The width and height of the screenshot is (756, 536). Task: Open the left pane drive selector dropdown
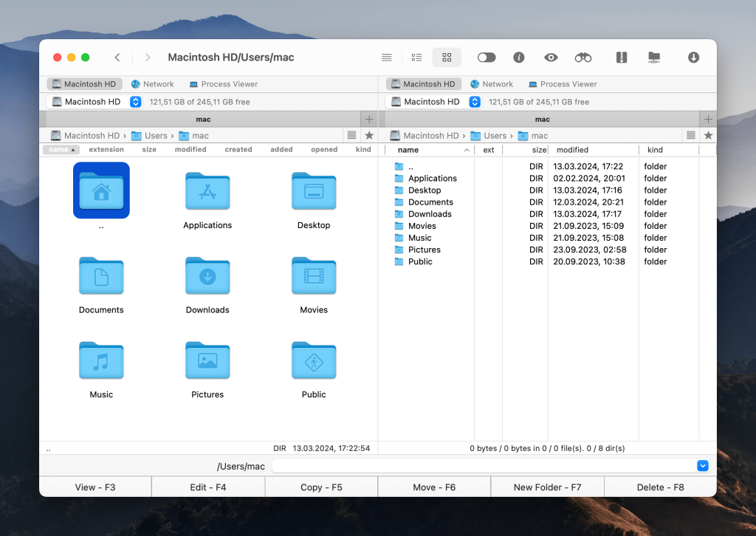coord(134,102)
